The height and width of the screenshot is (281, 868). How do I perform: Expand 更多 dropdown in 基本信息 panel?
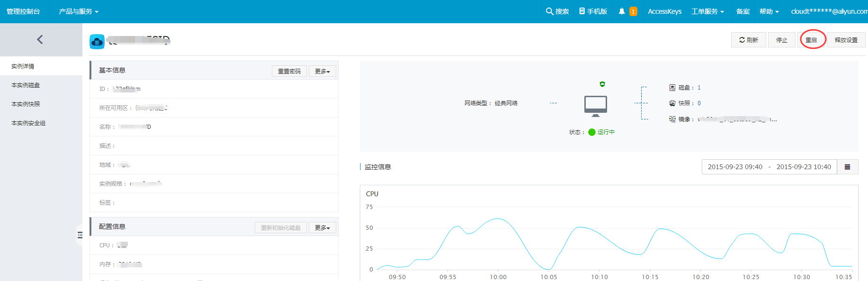pyautogui.click(x=322, y=71)
